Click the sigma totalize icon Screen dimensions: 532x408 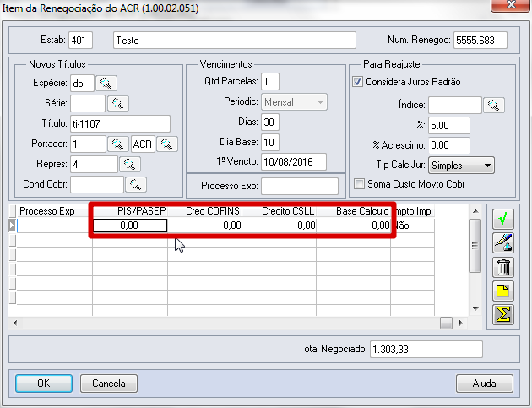[503, 314]
